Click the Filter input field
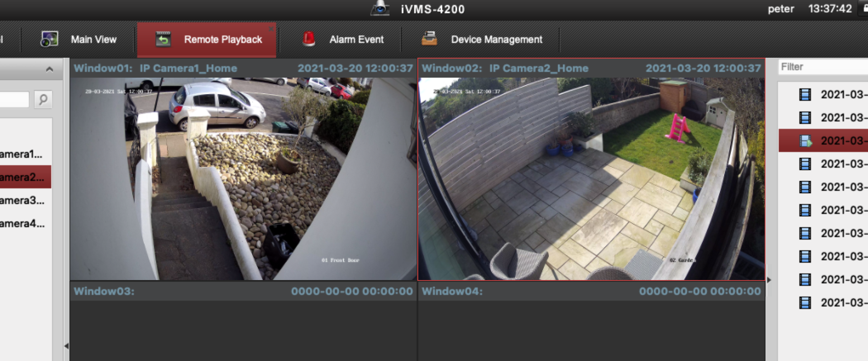This screenshot has width=868, height=361. point(823,67)
